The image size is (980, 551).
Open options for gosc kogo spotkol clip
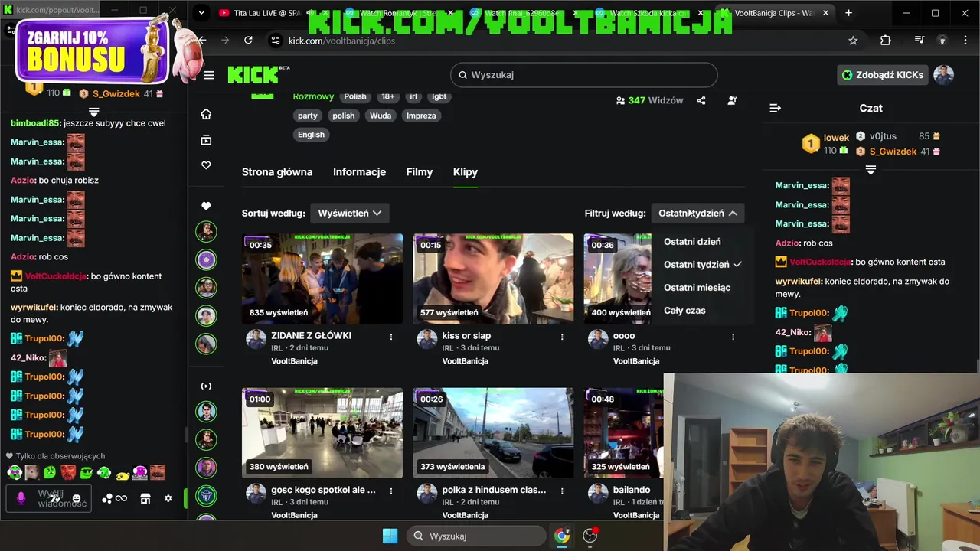click(390, 491)
